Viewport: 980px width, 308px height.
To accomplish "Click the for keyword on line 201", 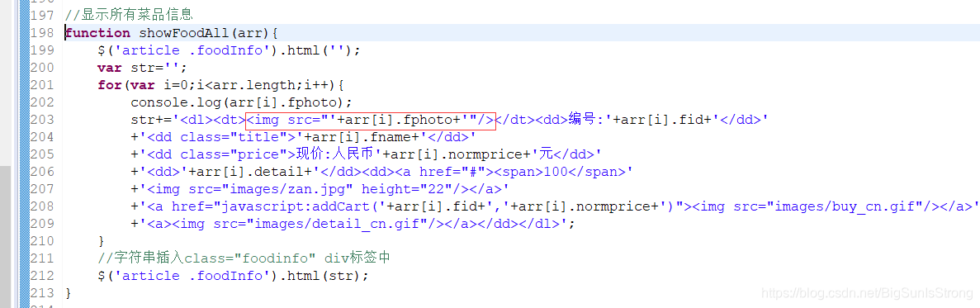I will pos(110,85).
